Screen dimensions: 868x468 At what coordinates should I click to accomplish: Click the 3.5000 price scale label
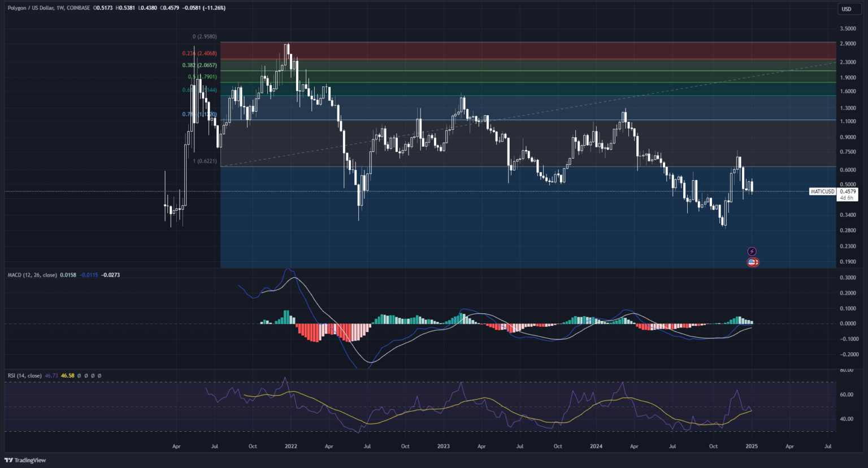[x=848, y=28]
